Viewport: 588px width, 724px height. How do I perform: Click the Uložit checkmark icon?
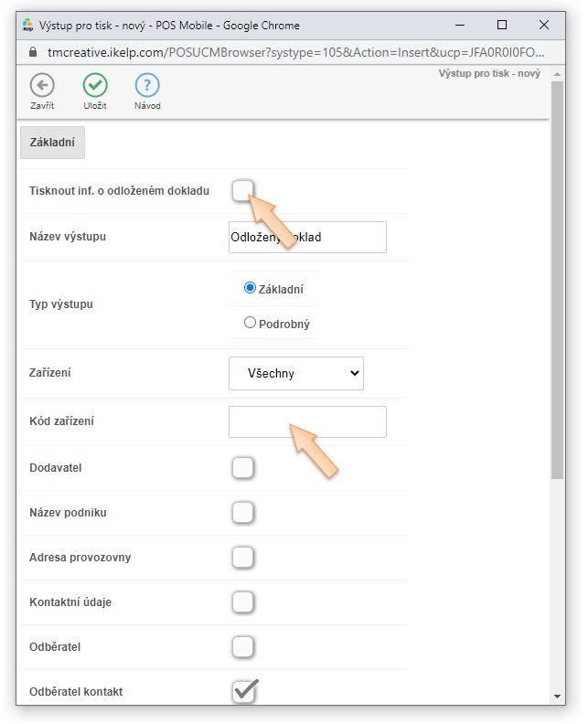tap(95, 87)
